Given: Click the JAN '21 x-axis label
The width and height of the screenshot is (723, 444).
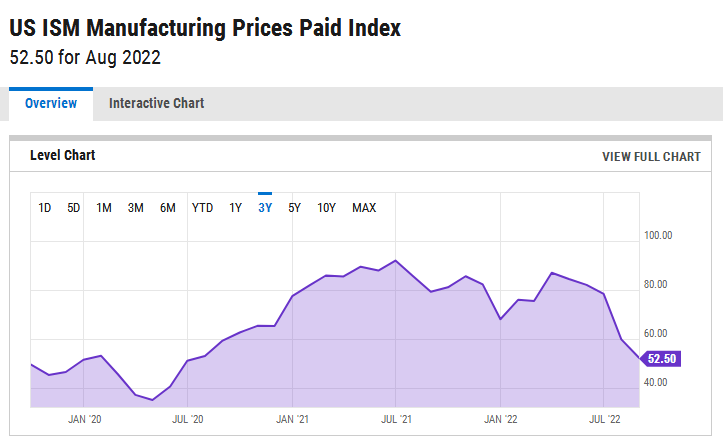Looking at the screenshot, I should (x=291, y=421).
